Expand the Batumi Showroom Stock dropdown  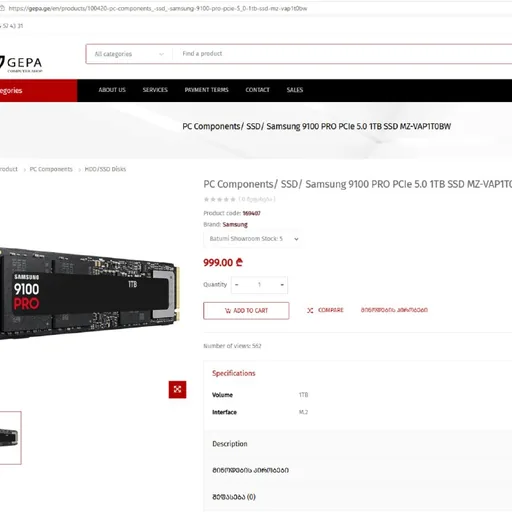pos(253,239)
